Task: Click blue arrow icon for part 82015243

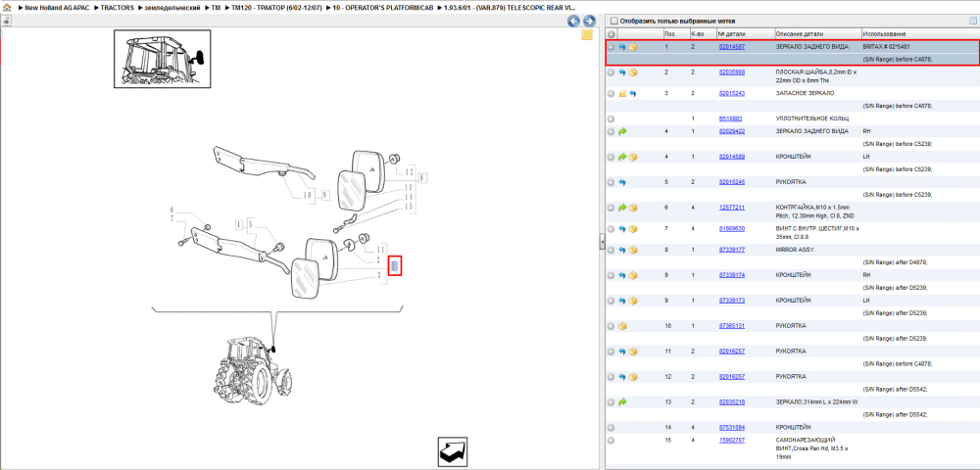Action: (632, 94)
